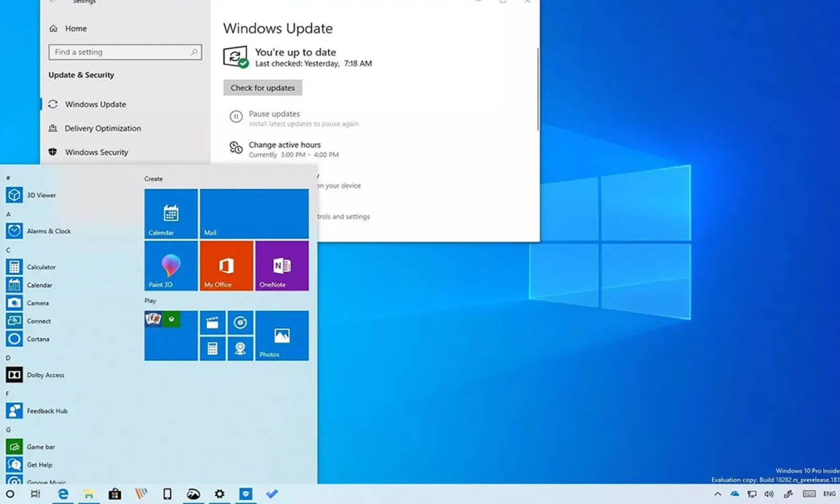
Task: Show hidden system tray icons
Action: (x=718, y=494)
